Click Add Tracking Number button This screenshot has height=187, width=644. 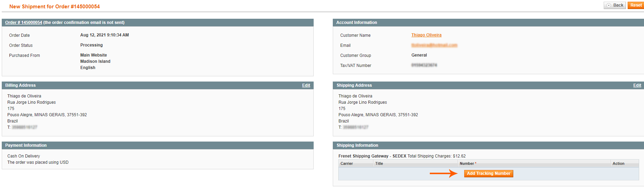489,173
